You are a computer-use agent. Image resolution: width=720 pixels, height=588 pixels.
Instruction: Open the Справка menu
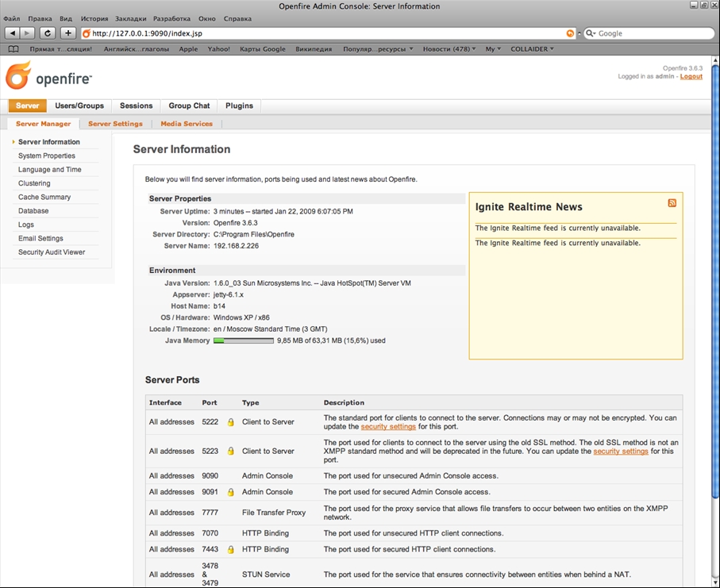[x=237, y=19]
